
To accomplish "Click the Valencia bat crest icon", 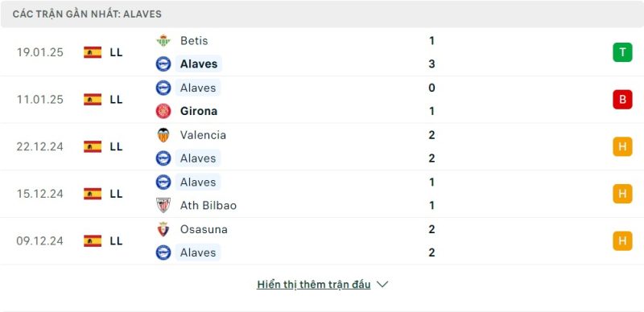I will 163,135.
